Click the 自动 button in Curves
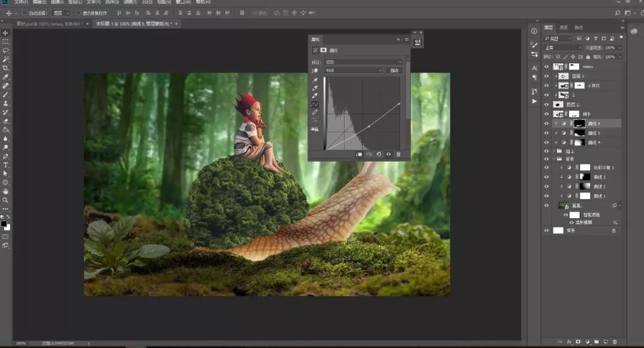Image resolution: width=644 pixels, height=348 pixels. coord(394,70)
